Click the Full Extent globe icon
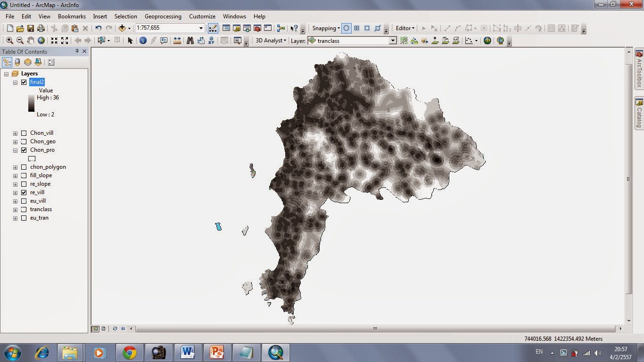The image size is (644, 362). pyautogui.click(x=41, y=41)
